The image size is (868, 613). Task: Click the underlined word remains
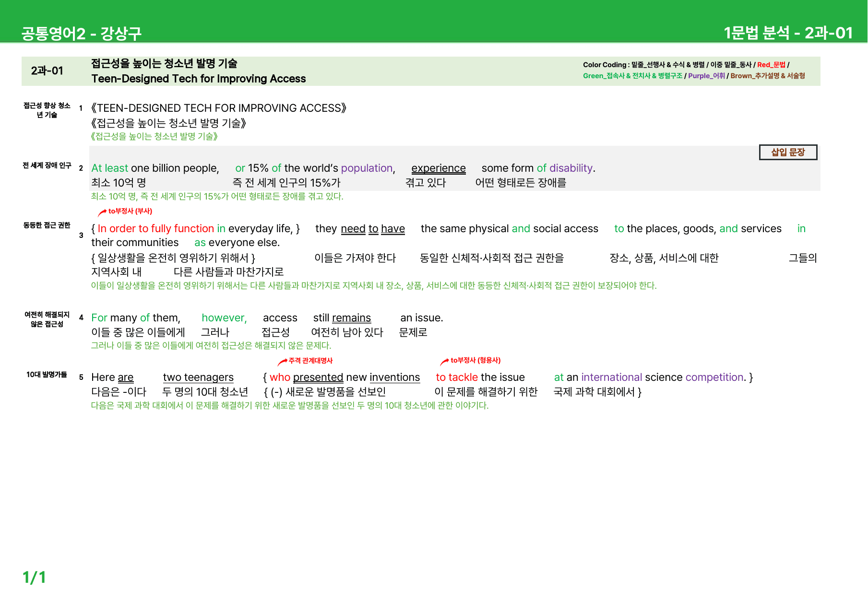tap(351, 318)
